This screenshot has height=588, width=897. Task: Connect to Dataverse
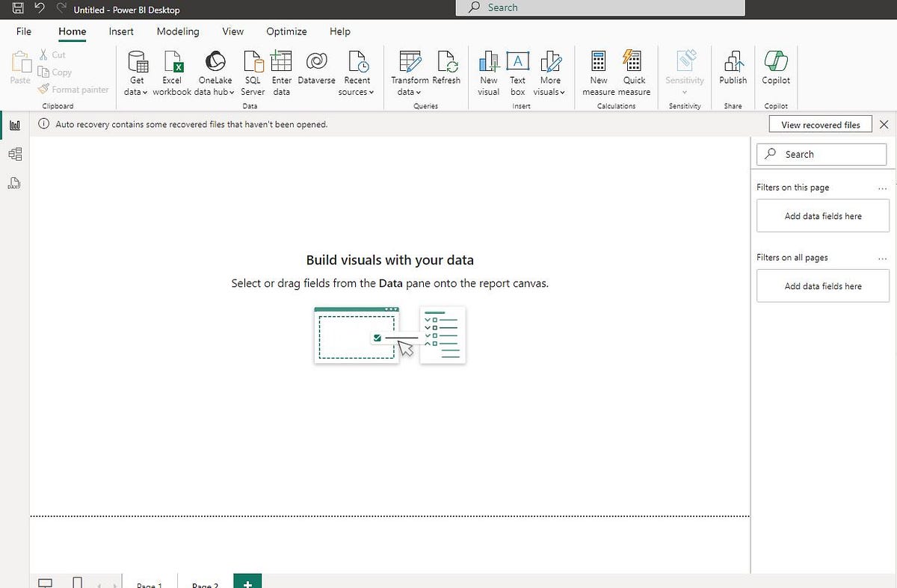point(316,69)
